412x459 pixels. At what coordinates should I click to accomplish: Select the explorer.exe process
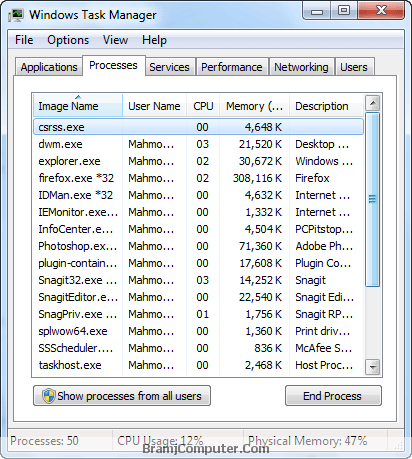tap(198, 161)
